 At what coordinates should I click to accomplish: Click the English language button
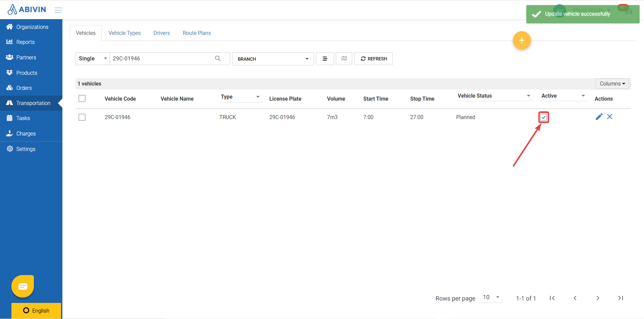point(36,311)
